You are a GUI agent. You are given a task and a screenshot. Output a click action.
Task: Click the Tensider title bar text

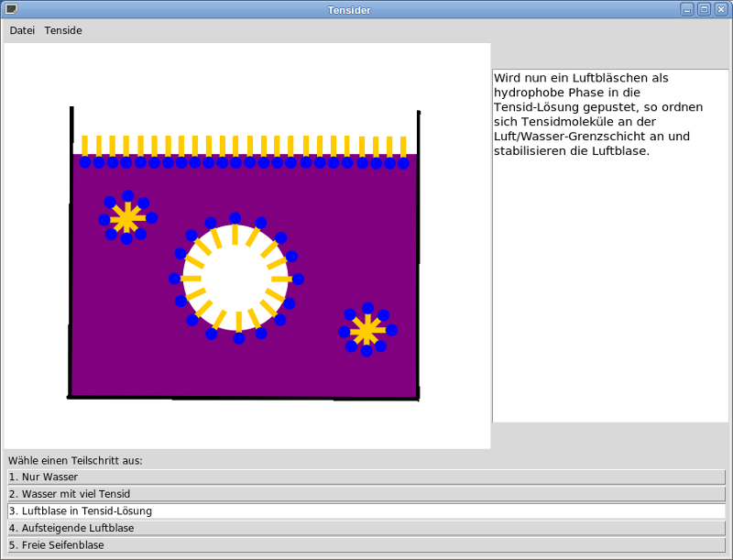pyautogui.click(x=349, y=10)
